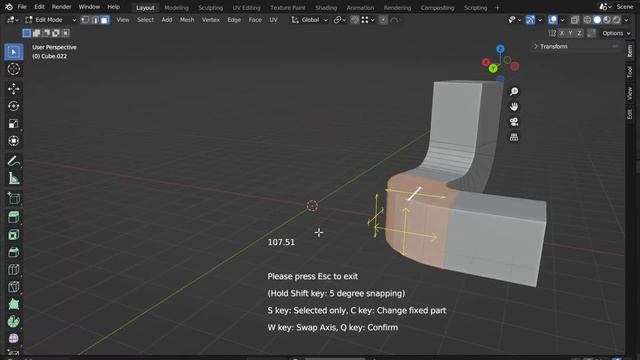Open Global transform orientation dropdown

(309, 20)
